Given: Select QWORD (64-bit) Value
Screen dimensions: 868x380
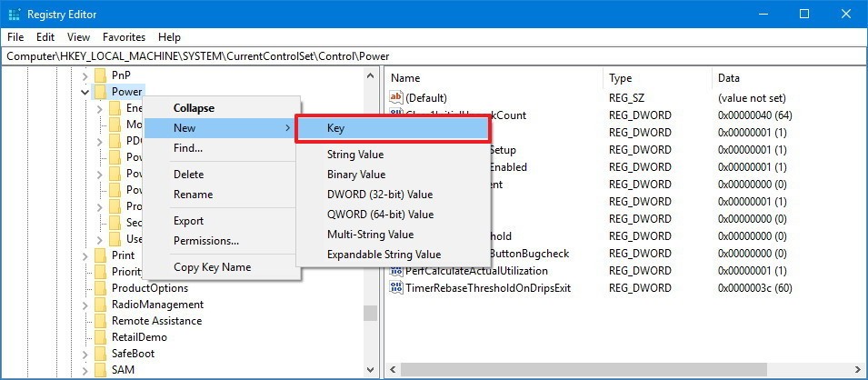Looking at the screenshot, I should pos(393,215).
